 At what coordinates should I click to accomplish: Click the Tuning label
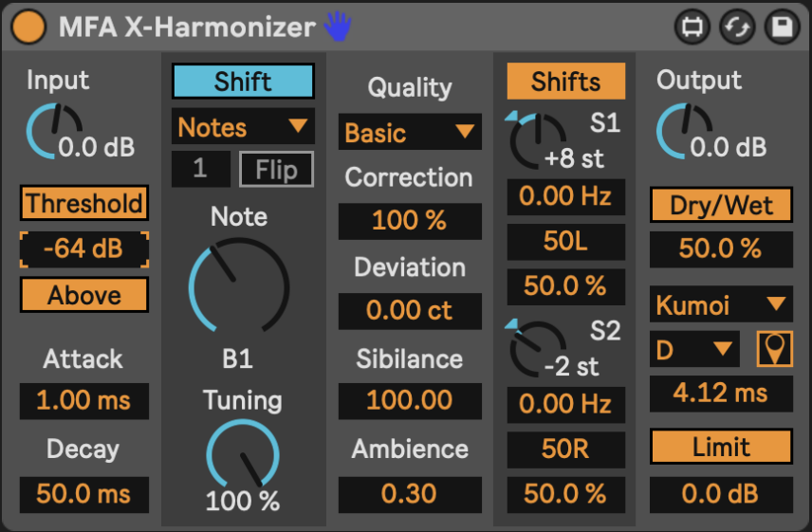(x=242, y=400)
